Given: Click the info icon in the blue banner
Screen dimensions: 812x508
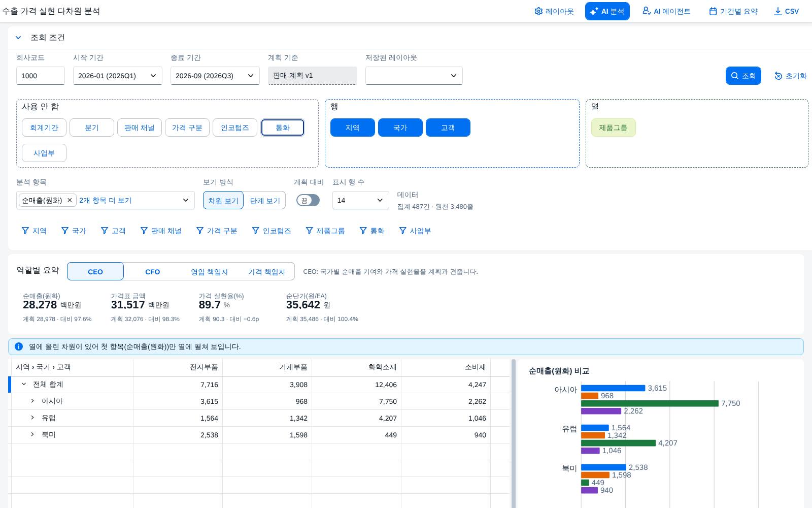Looking at the screenshot, I should (x=19, y=346).
